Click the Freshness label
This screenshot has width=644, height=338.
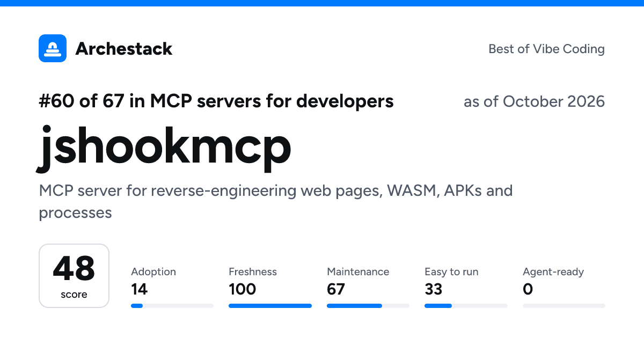click(253, 272)
